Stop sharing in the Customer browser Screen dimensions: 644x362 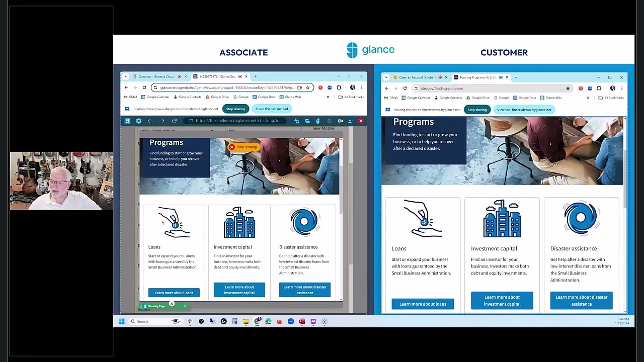pyautogui.click(x=477, y=110)
